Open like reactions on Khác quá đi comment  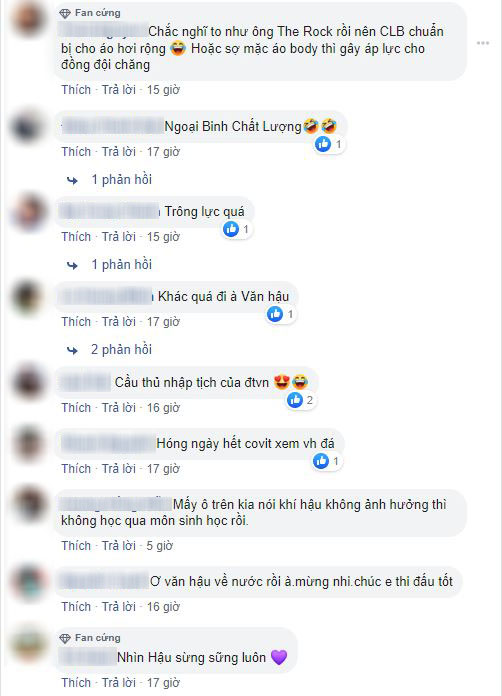(x=281, y=314)
